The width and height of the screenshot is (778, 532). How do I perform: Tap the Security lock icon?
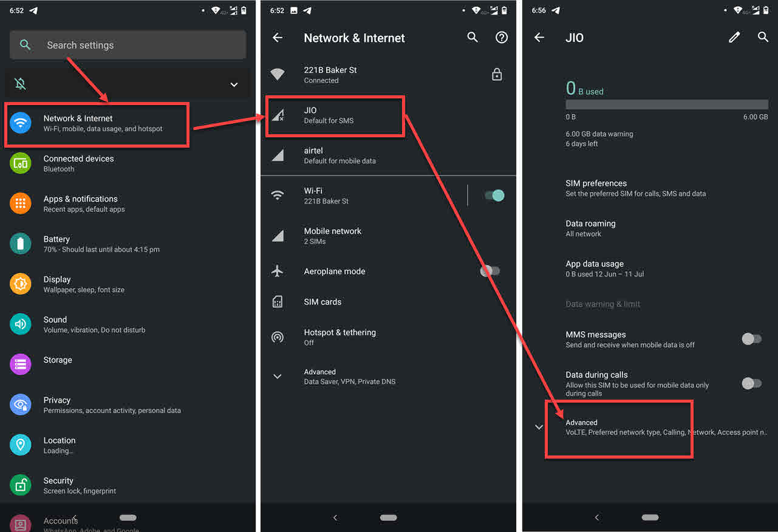coord(21,485)
